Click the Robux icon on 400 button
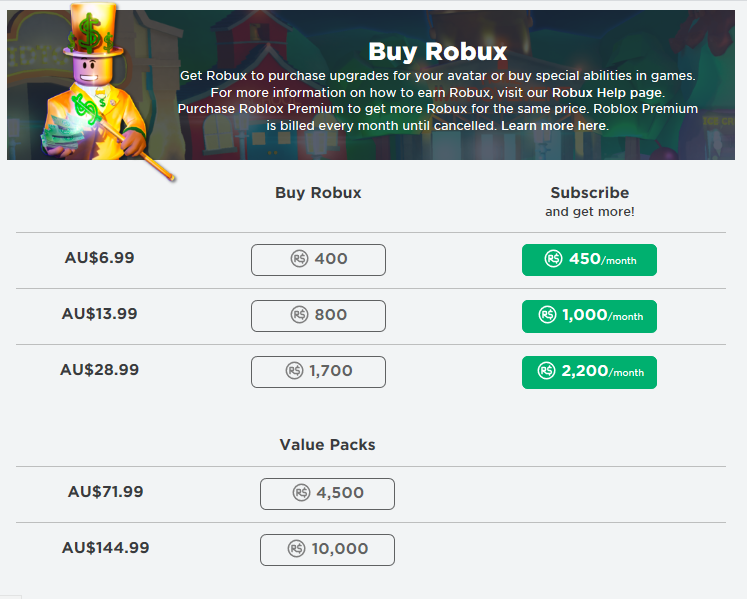 (299, 259)
